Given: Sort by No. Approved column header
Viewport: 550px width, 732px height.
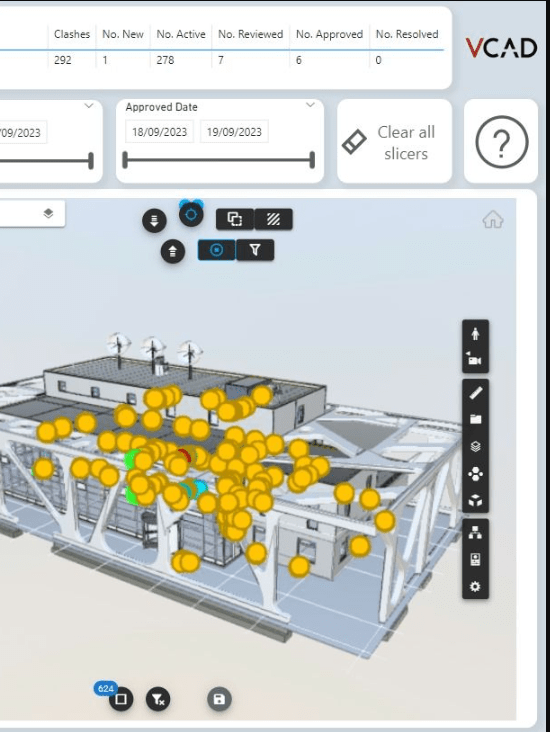Looking at the screenshot, I should pos(329,34).
